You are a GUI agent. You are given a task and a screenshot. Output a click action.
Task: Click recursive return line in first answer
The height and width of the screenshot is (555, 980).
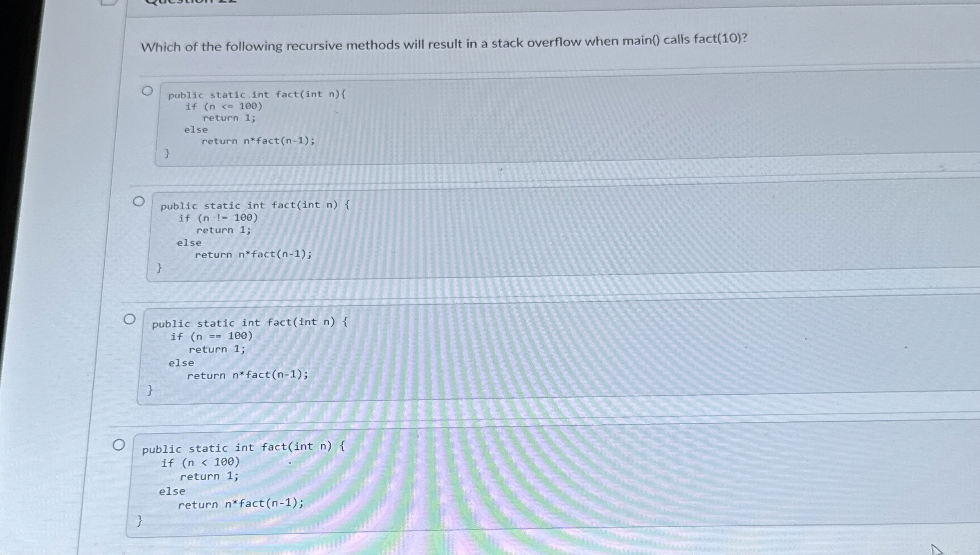point(258,141)
